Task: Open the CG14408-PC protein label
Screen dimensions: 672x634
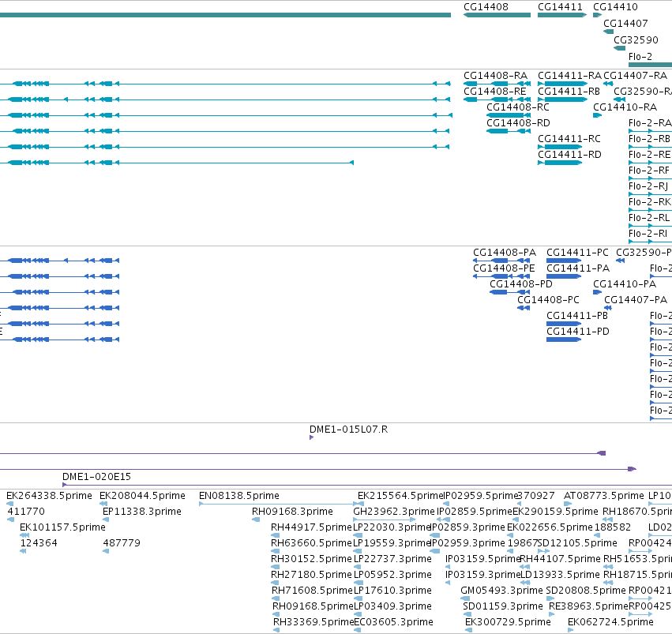Action: 548,300
